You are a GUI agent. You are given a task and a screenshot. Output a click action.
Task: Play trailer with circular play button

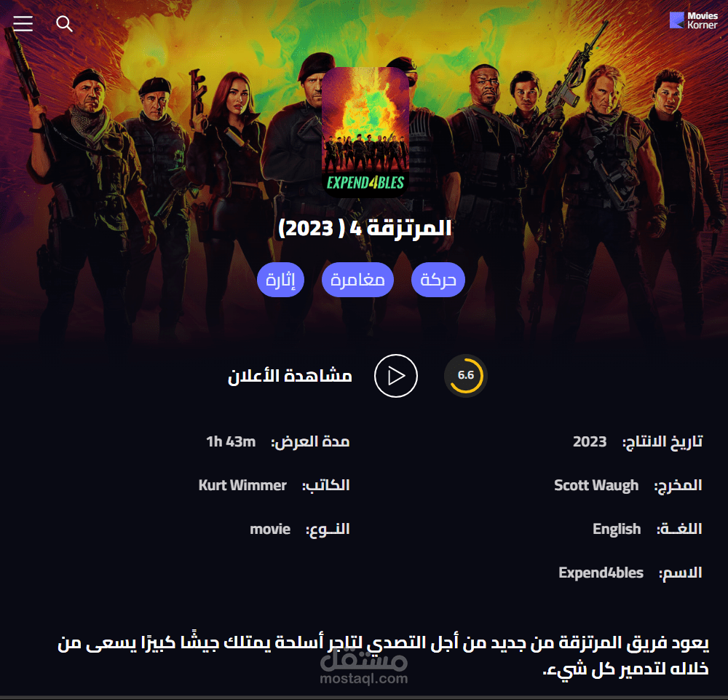pos(395,376)
